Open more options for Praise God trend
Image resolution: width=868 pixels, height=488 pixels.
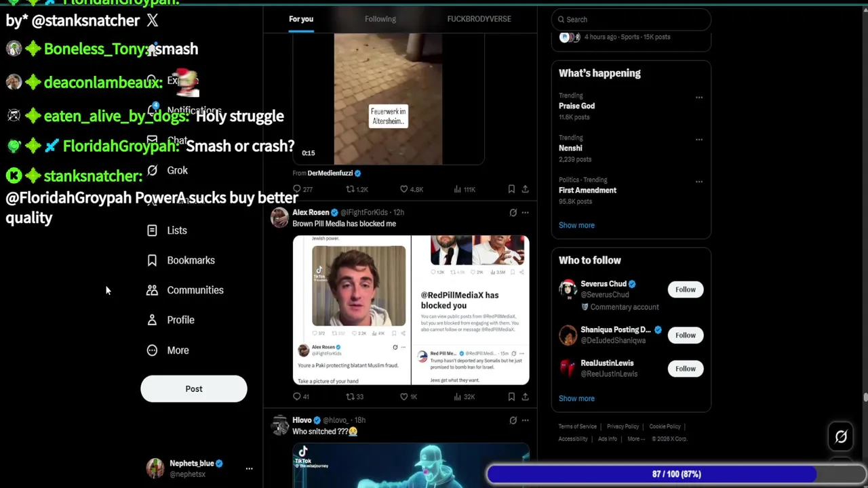click(698, 97)
